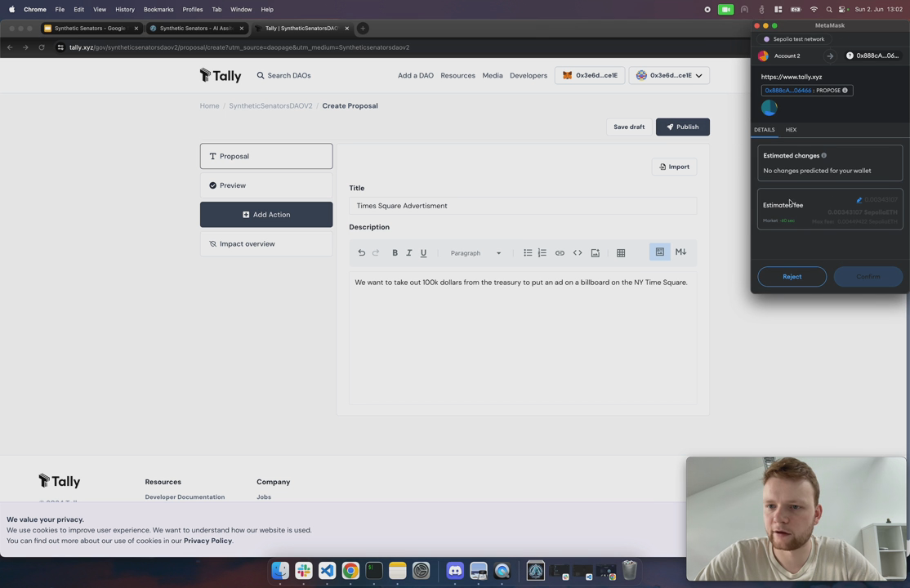
Task: Click the Add Action button
Action: [x=266, y=215]
